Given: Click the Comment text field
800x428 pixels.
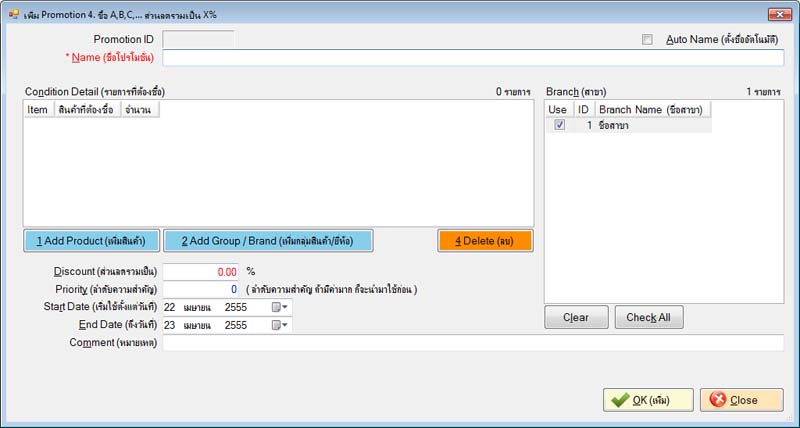Looking at the screenshot, I should pyautogui.click(x=472, y=343).
